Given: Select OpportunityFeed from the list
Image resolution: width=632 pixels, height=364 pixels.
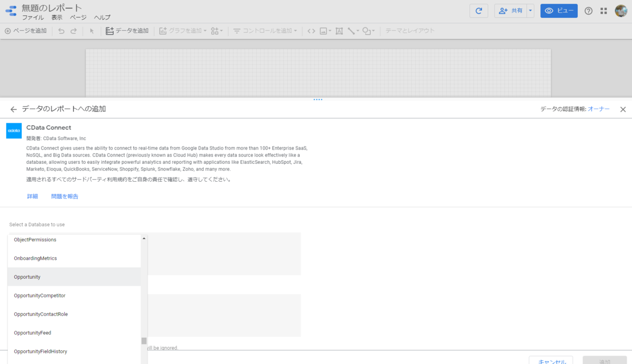Looking at the screenshot, I should point(74,333).
